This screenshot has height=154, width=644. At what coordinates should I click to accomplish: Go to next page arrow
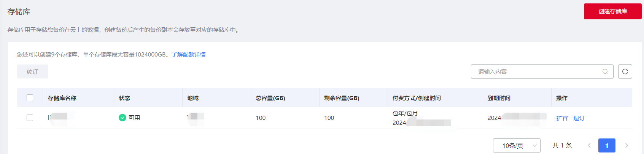point(627,146)
